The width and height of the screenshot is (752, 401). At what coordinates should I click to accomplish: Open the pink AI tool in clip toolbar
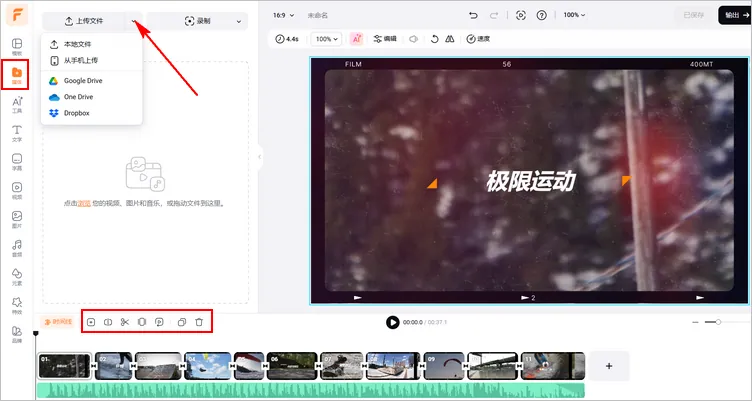tap(356, 39)
